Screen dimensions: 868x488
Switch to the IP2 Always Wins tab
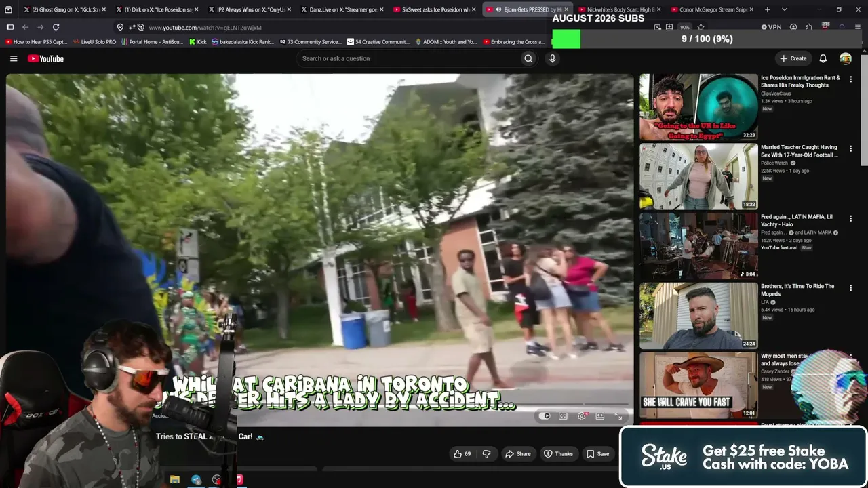tap(250, 9)
